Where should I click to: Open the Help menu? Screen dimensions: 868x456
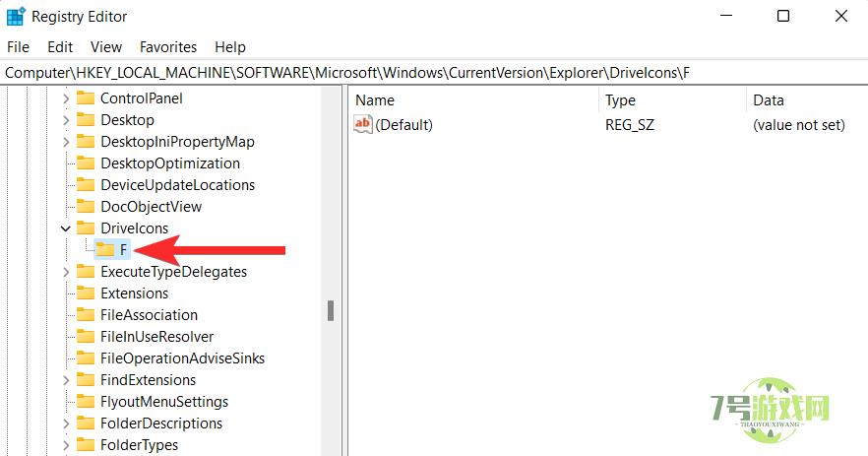pos(230,47)
